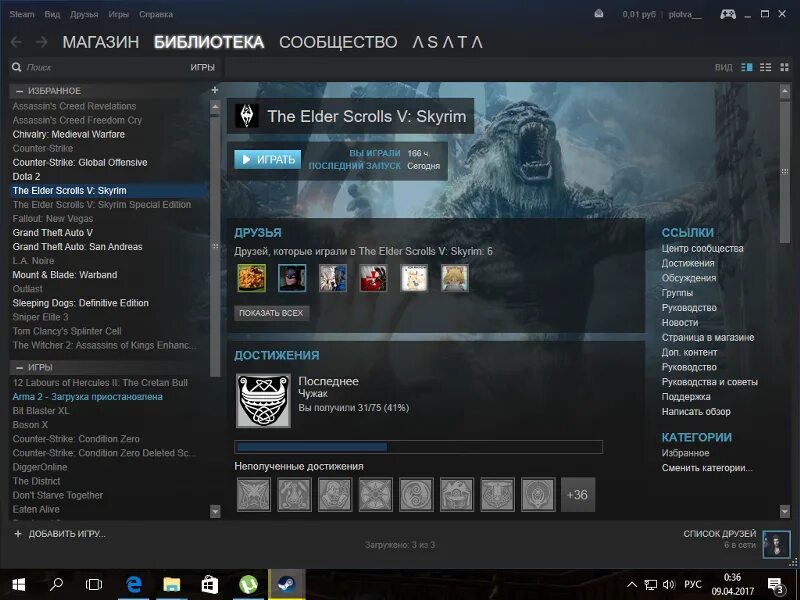The image size is (800, 600).
Task: Switch to grid view icon
Action: pos(784,67)
